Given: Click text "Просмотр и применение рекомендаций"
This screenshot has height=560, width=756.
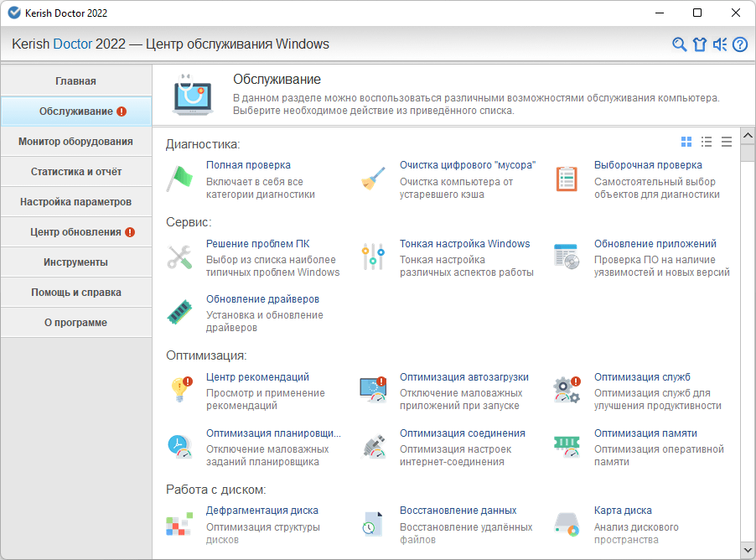Looking at the screenshot, I should click(266, 399).
